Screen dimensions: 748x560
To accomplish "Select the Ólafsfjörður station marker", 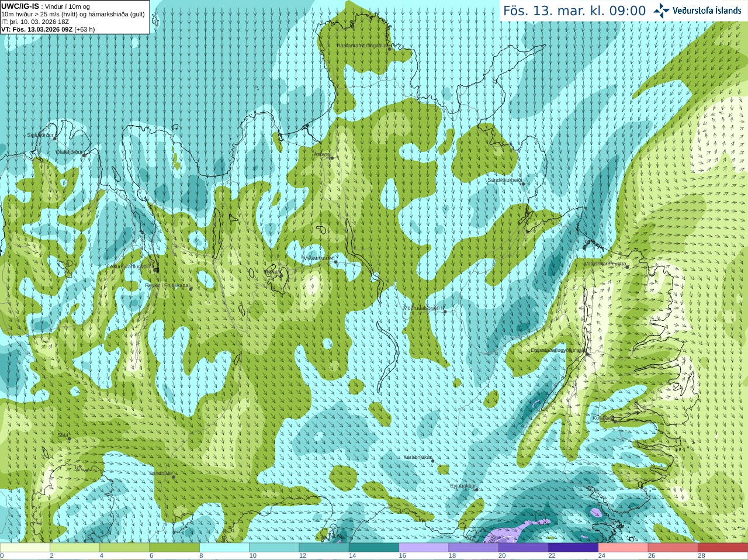I will 84,154.
